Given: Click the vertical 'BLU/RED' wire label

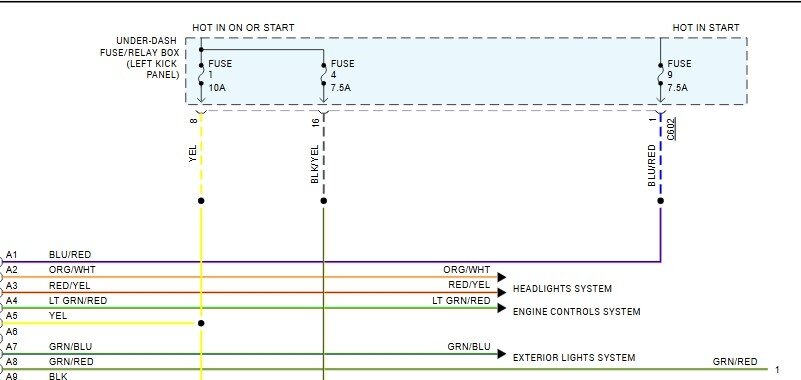Looking at the screenshot, I should (x=651, y=165).
